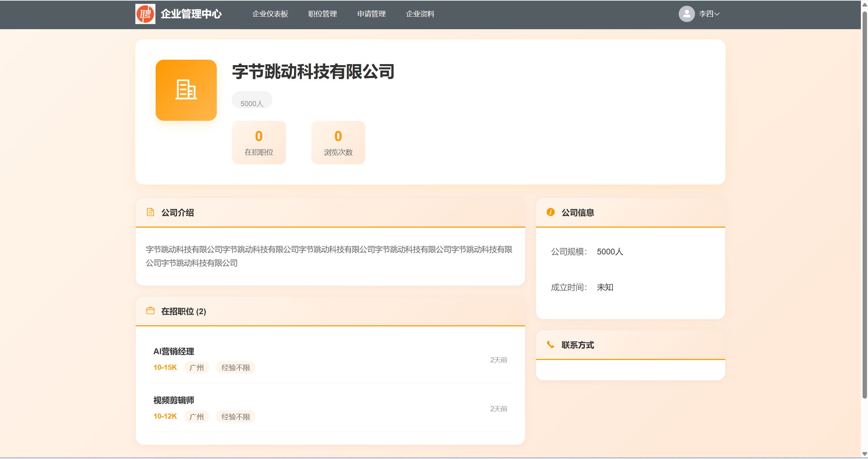Screen dimensions: 868x459
Task: Click the 经验不限 tag under 视频剪辑师
Action: [x=235, y=416]
